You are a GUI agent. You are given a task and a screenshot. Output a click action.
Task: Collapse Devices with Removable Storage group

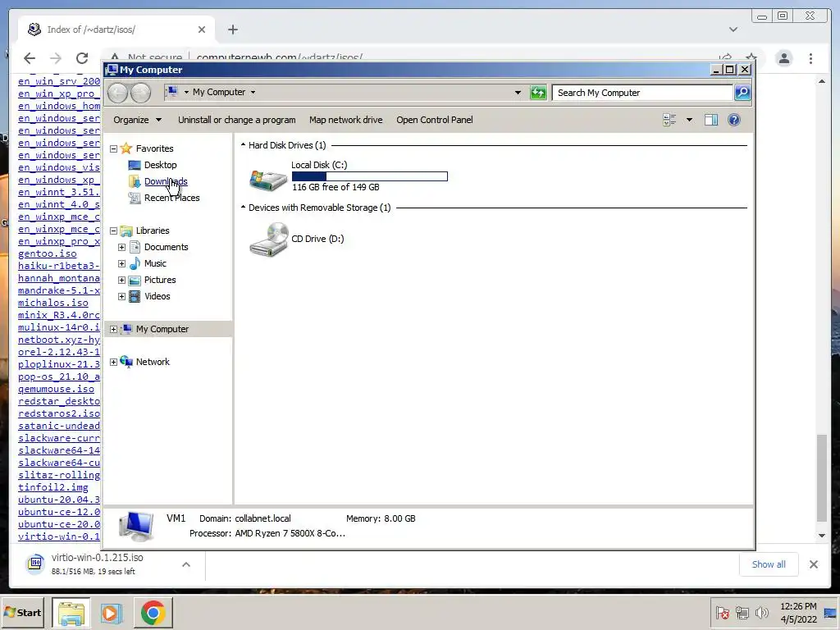(x=243, y=208)
